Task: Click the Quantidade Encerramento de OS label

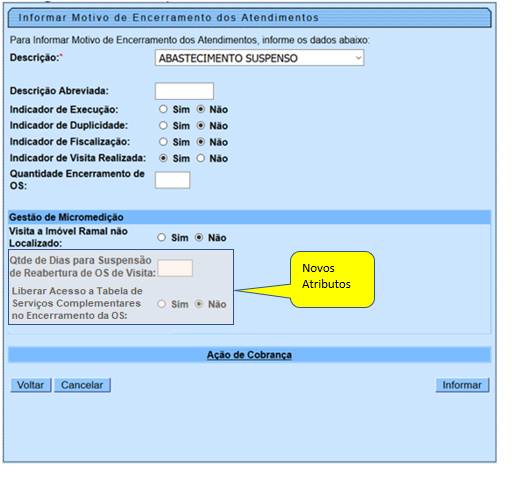Action: tap(77, 180)
